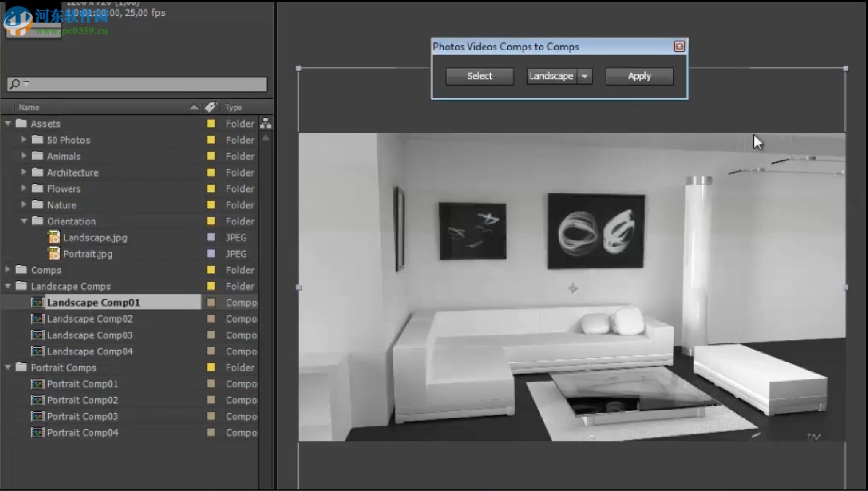Open the Landscape orientation dropdown
868x491 pixels.
[x=585, y=77]
